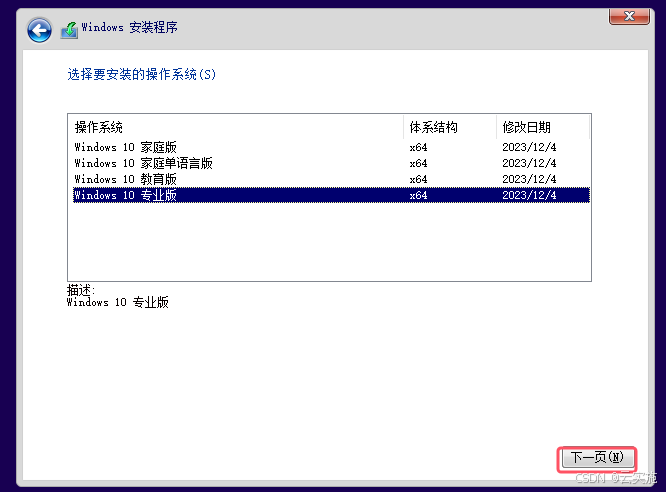Click the 2023/12/4 date of 家庭单语言版
The image size is (666, 492).
tap(529, 163)
